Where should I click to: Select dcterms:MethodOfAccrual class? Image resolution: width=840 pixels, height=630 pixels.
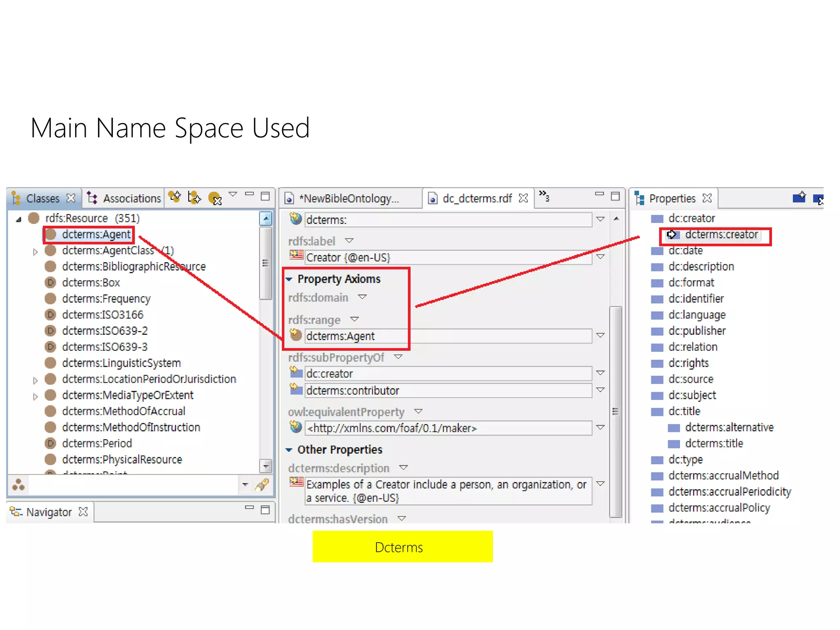click(123, 411)
